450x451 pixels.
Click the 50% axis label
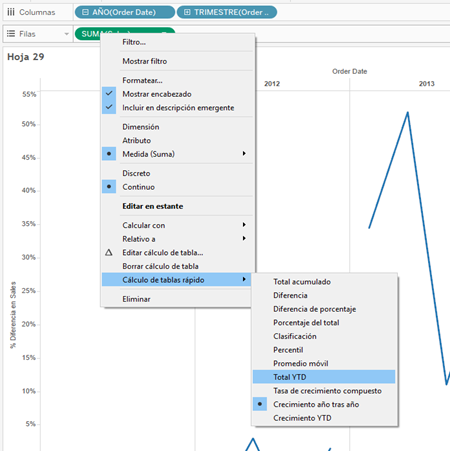coord(29,124)
